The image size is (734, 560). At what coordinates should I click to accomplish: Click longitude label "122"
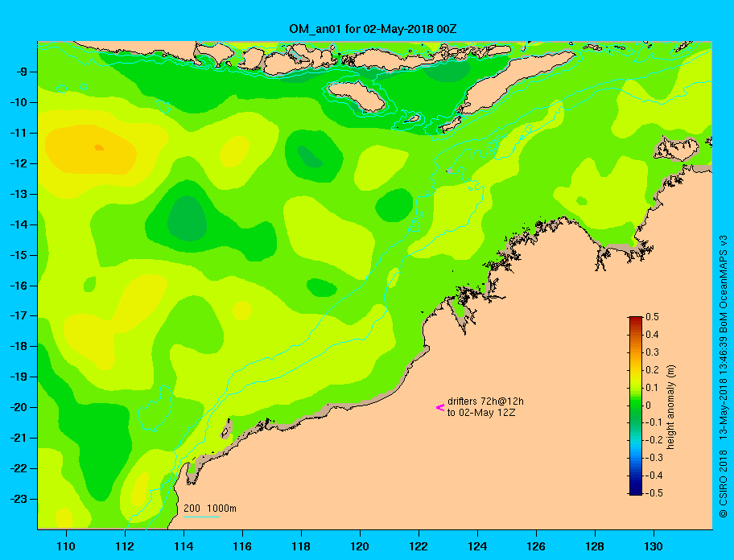click(x=419, y=546)
